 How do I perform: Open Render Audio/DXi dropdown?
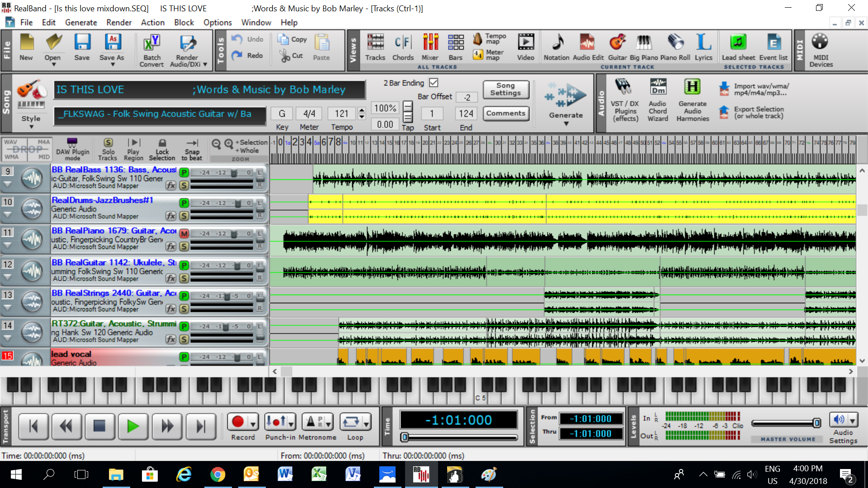[205, 65]
